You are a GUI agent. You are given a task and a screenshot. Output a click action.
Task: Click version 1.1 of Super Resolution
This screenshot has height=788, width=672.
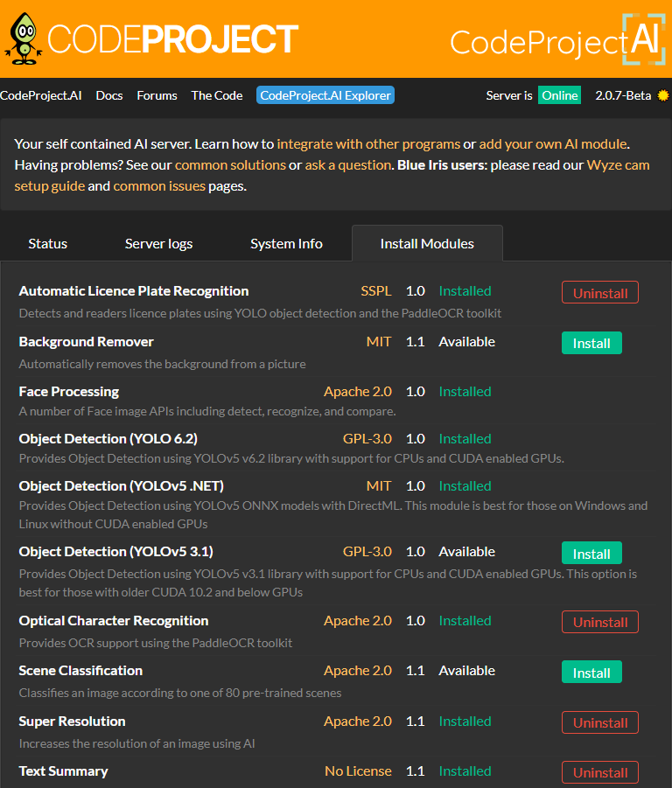click(415, 722)
